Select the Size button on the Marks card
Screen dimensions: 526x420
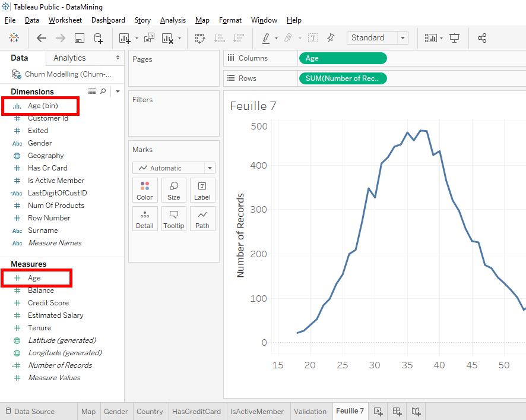(173, 190)
